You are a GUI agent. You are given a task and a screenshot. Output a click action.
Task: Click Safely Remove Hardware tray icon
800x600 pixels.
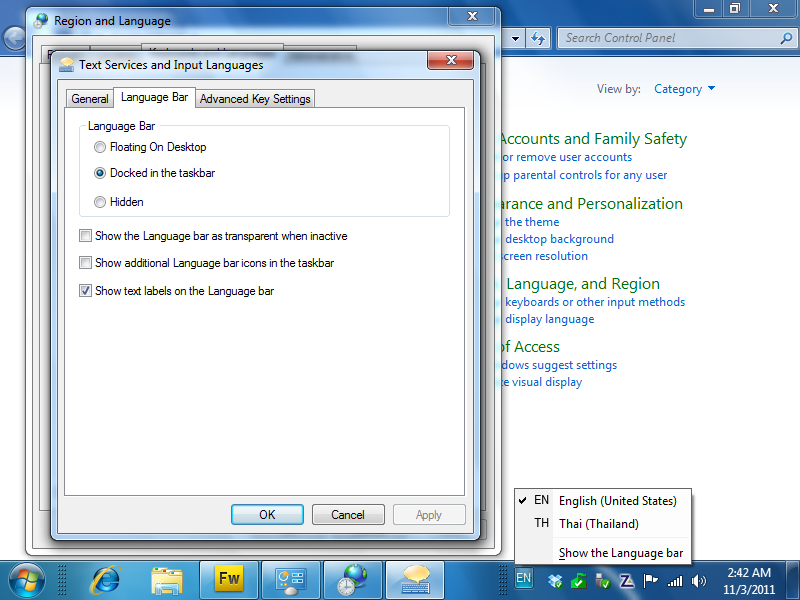pos(603,581)
